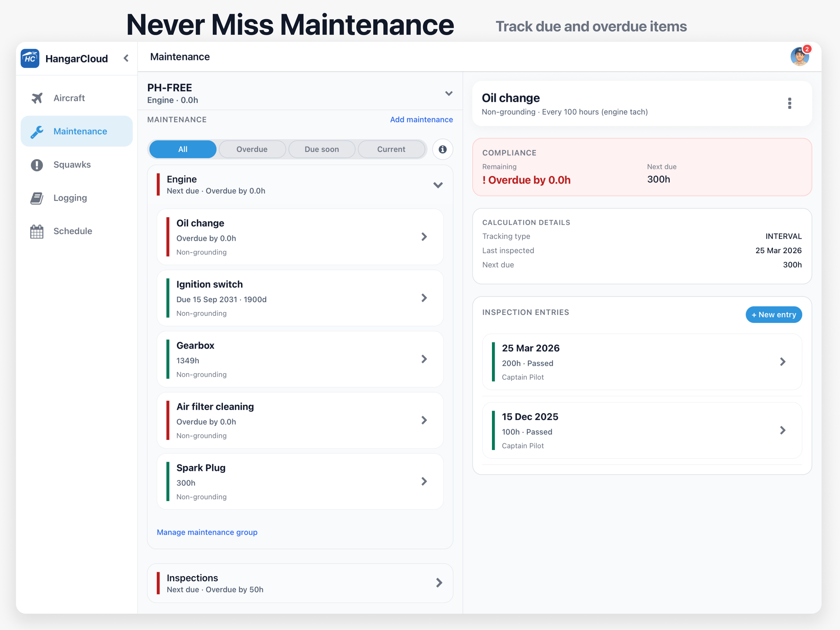Click the Gearbox '1349h' value
Screen dimensions: 840x630
pyautogui.click(x=188, y=361)
